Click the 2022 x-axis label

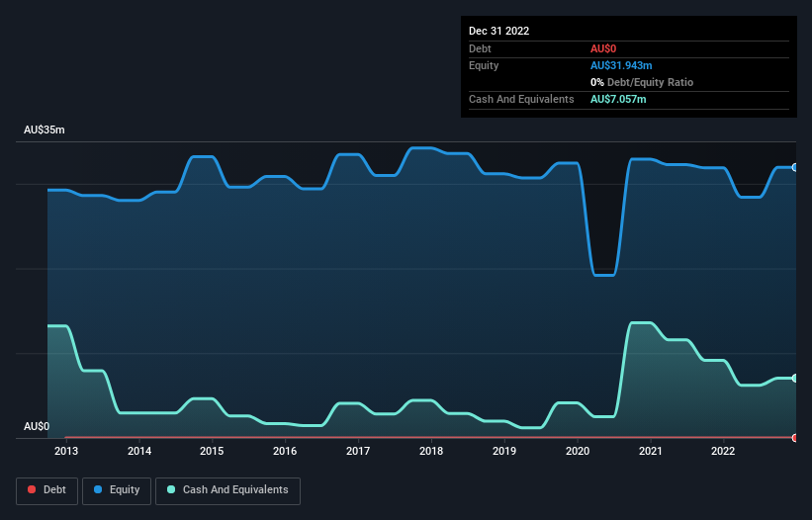coord(723,451)
